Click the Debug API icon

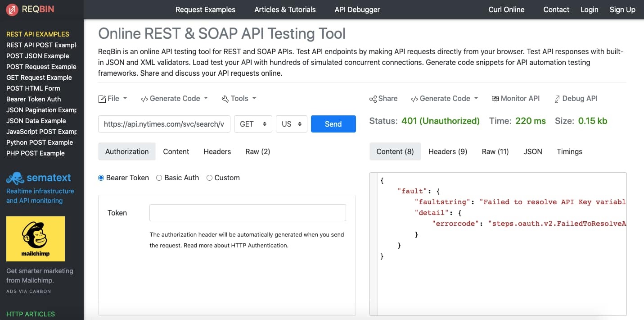(556, 98)
